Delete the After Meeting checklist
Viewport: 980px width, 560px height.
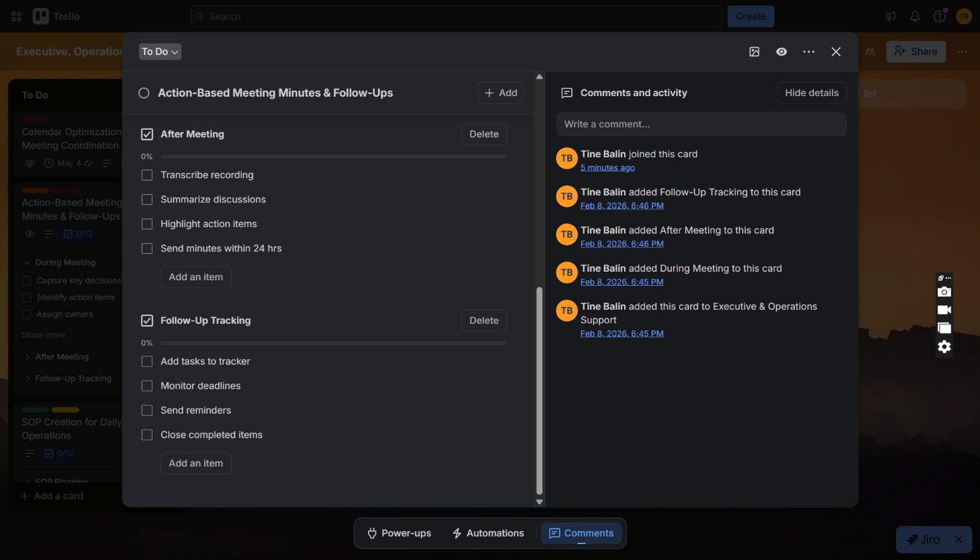(484, 134)
